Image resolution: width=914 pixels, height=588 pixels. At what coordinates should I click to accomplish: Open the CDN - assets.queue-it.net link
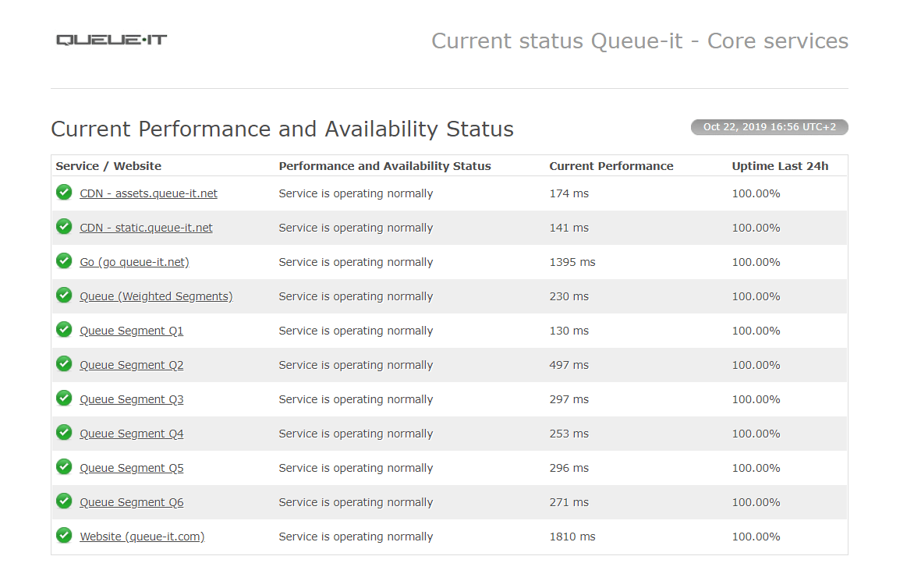(149, 193)
